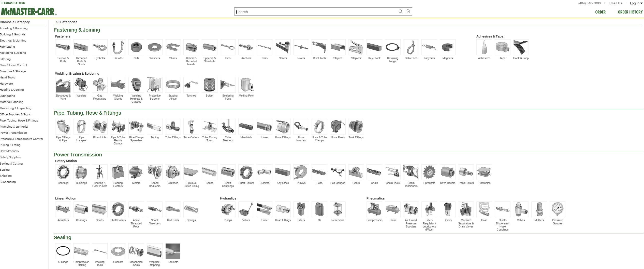Screen dimensions: 644x269
Task: Select the Shock Absorbers icon
Action: [155, 209]
